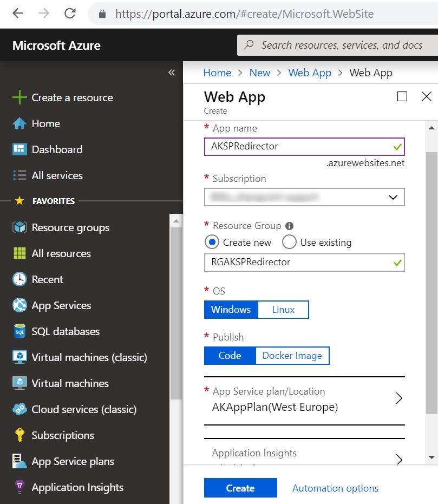Open the Subscription dropdown
Screen dimensions: 438x504
(x=304, y=197)
